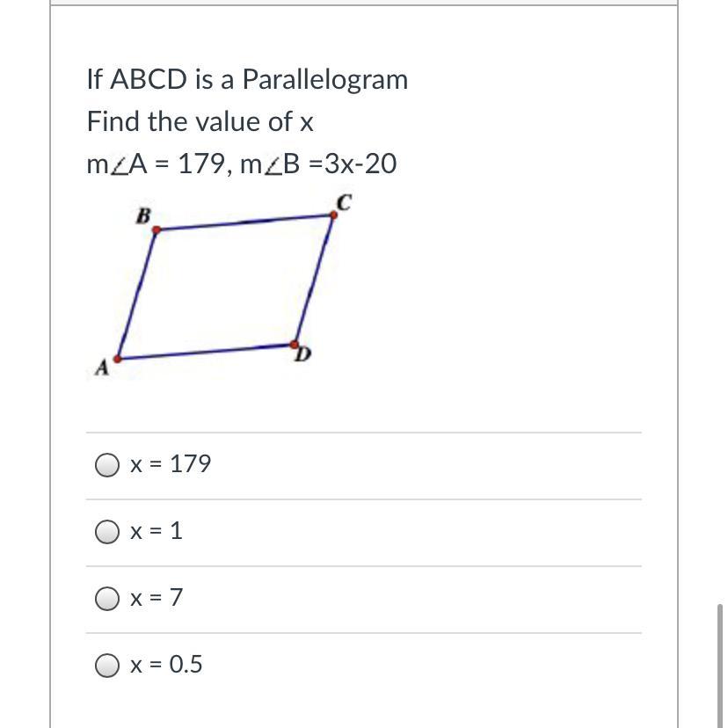Viewport: 728px width, 728px height.
Task: Click the red vertex point C
Action: (x=333, y=215)
